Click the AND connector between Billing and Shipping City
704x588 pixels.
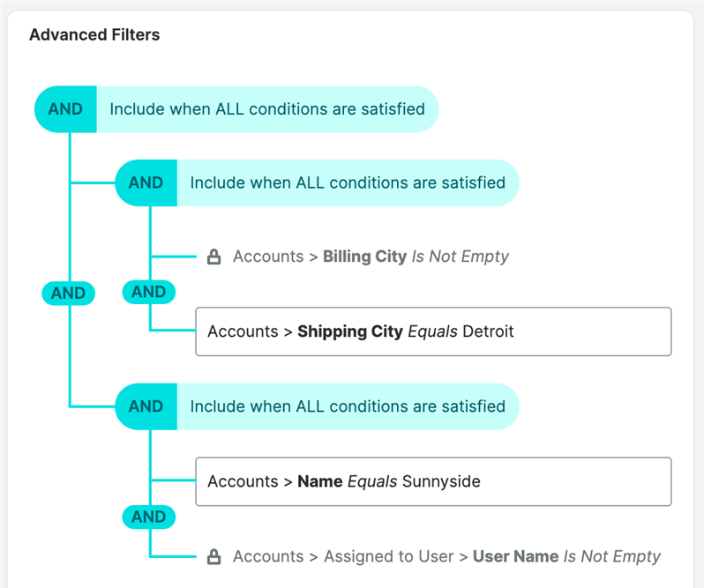(148, 292)
